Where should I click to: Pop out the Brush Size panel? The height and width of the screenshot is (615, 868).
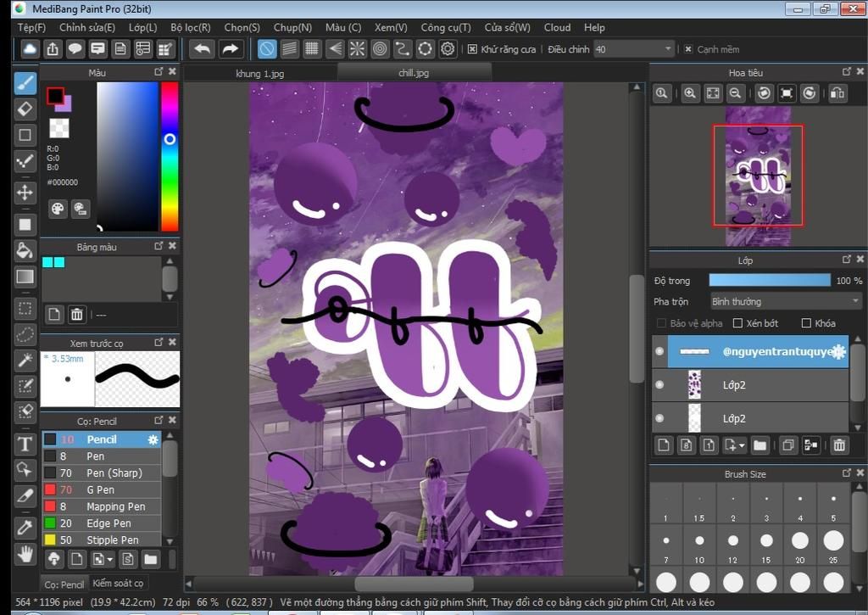pos(846,473)
